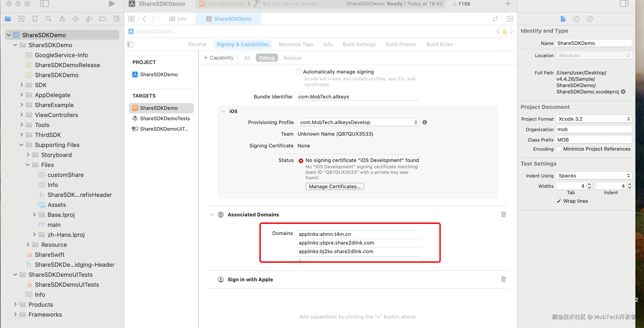Delete the Associated Domains capability
The image size is (644, 328).
[503, 214]
